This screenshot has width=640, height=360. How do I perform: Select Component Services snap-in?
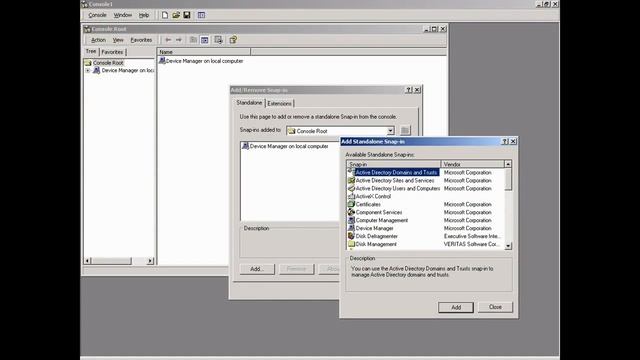tap(379, 212)
